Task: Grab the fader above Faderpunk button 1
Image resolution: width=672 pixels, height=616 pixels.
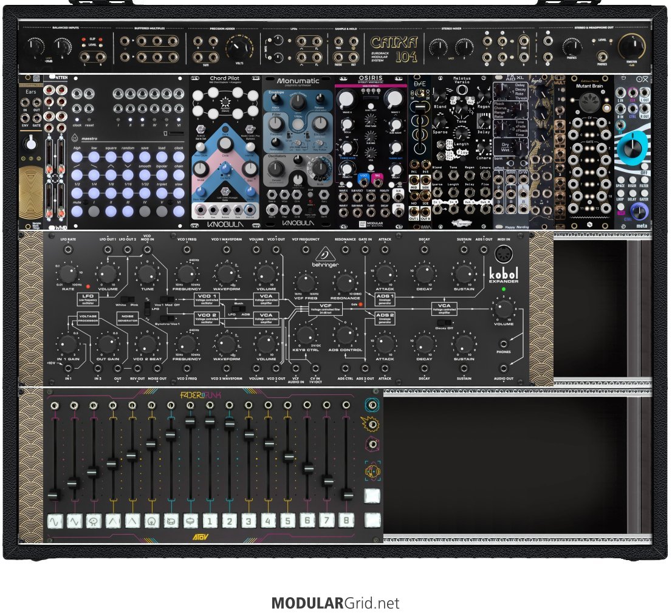Action: pyautogui.click(x=210, y=422)
